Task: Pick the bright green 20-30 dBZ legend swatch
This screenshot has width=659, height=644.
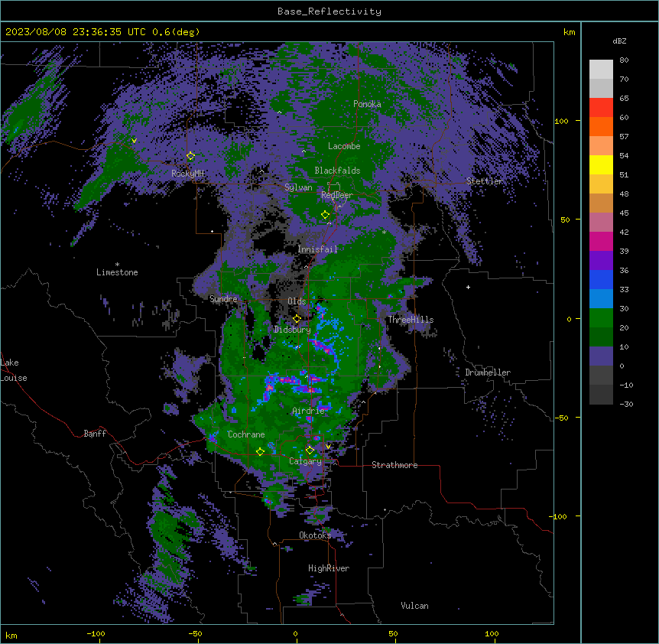Action: tap(601, 318)
